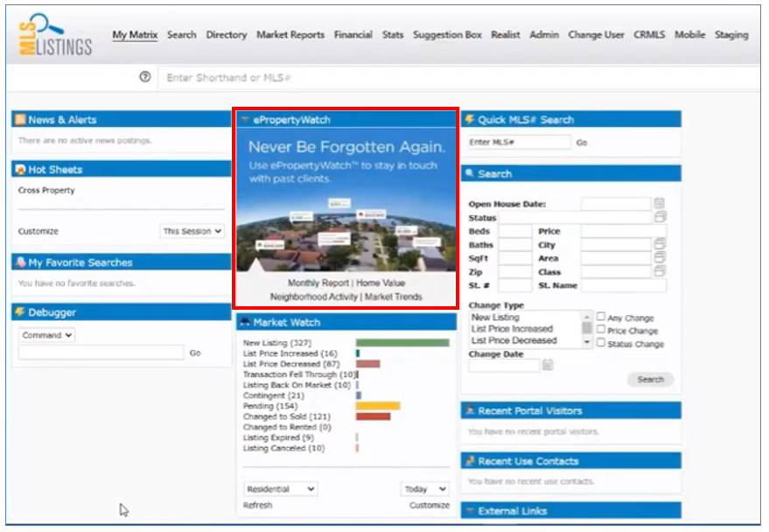Check the Status Change checkbox
Screen dimensions: 769x532
pos(601,343)
